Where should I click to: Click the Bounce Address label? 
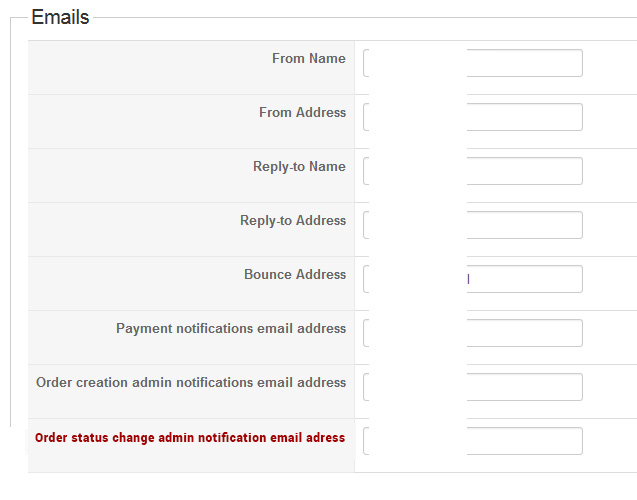coord(295,275)
